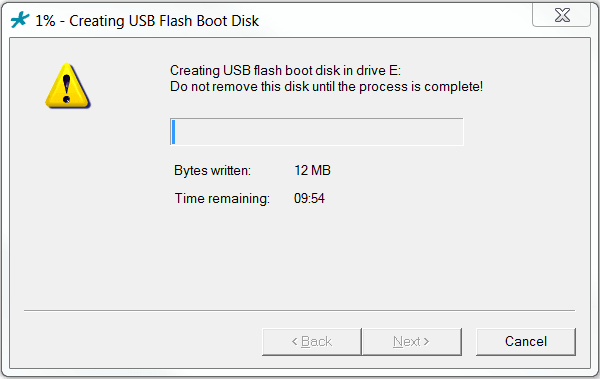Click the 12 MB value
Viewport: 600px width, 379px height.
(x=312, y=170)
